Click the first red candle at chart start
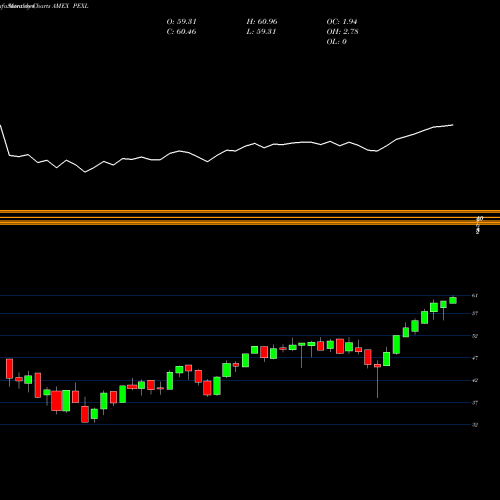This screenshot has height=500, width=500. coord(9,369)
